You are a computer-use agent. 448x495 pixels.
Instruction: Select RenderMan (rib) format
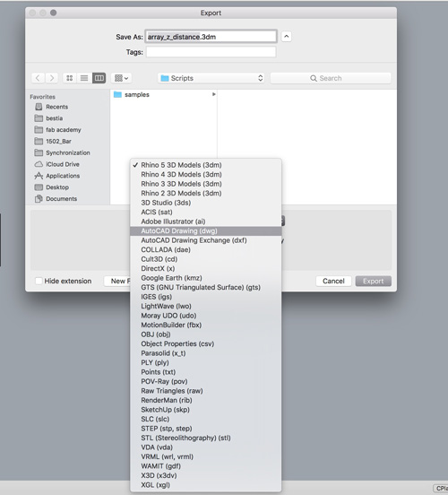point(206,400)
